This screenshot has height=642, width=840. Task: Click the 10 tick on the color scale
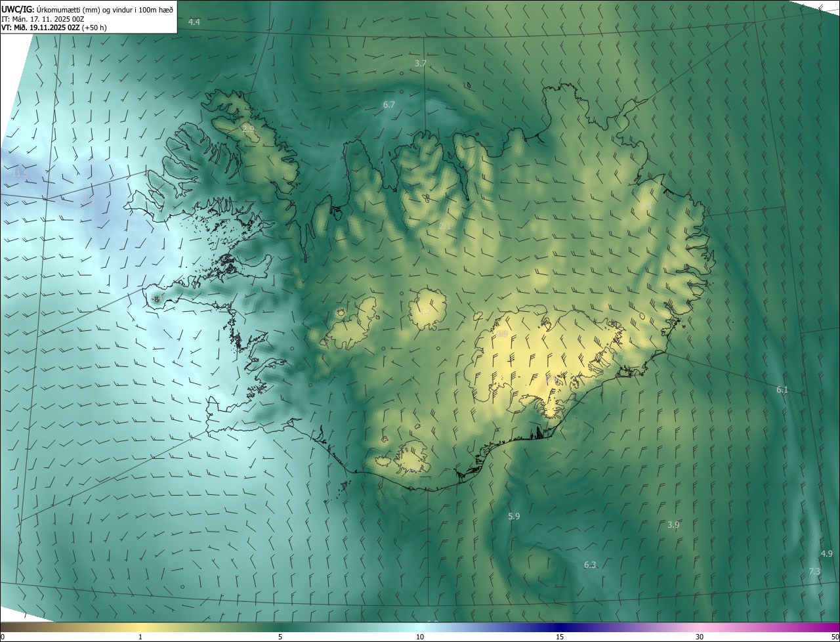click(x=420, y=637)
